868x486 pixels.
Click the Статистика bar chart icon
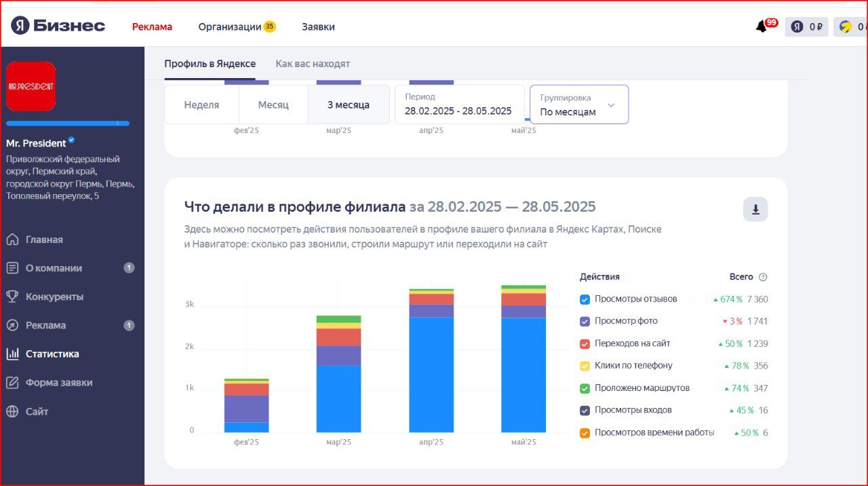12,354
